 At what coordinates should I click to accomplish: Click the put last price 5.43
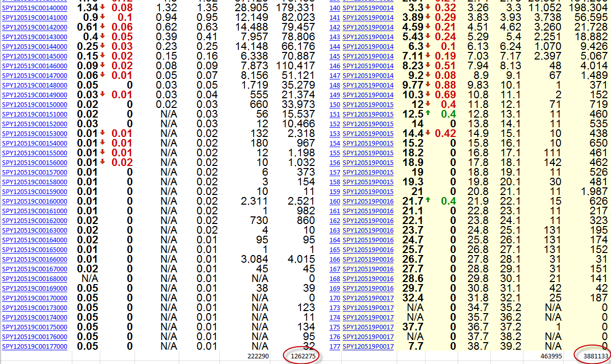pos(412,37)
